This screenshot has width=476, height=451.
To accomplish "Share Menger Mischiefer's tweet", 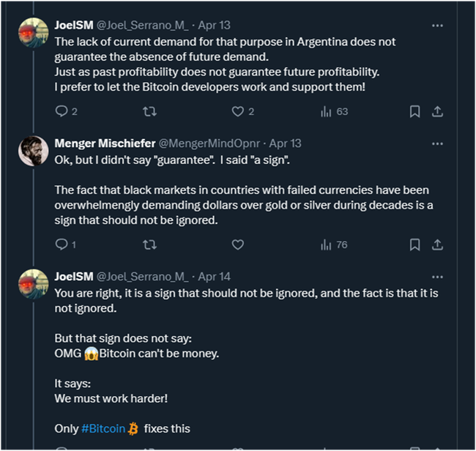I will [437, 245].
